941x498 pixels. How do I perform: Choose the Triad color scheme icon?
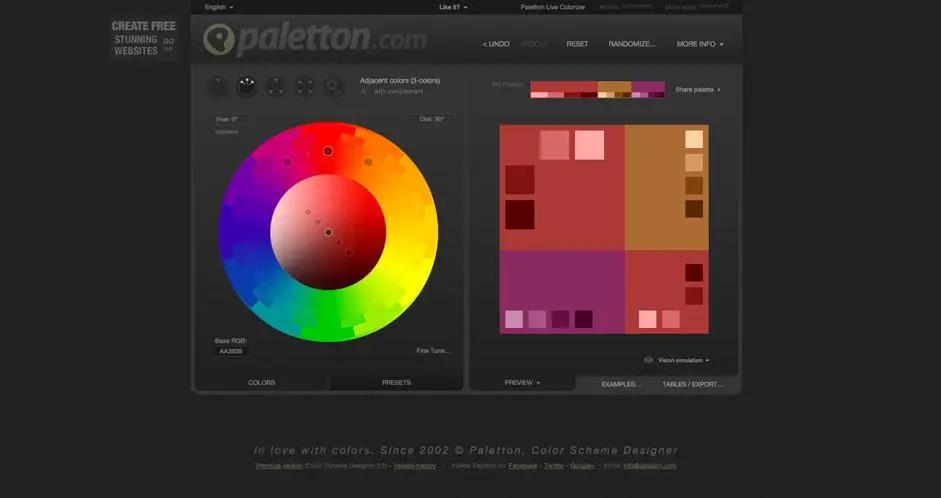click(x=275, y=87)
